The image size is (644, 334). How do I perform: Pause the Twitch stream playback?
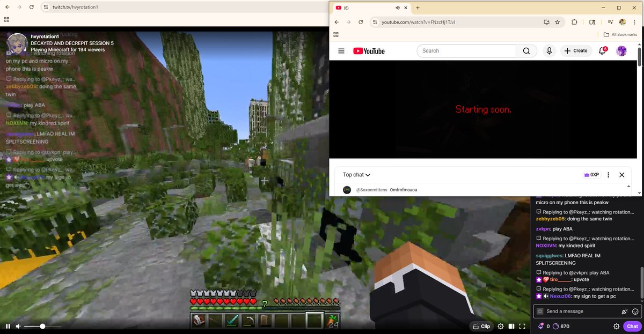[x=8, y=326]
